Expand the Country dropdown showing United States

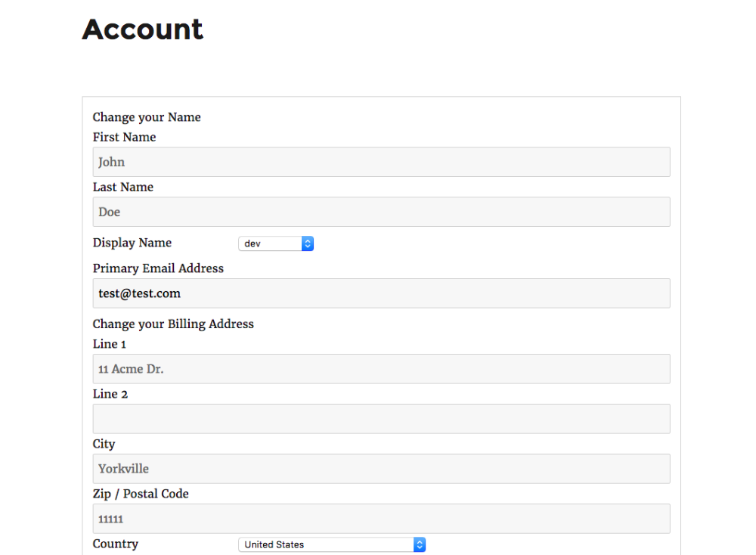[x=332, y=544]
